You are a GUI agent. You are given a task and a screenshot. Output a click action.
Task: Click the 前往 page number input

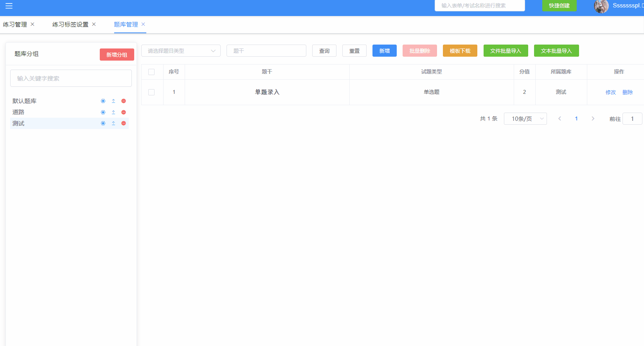[x=632, y=118]
